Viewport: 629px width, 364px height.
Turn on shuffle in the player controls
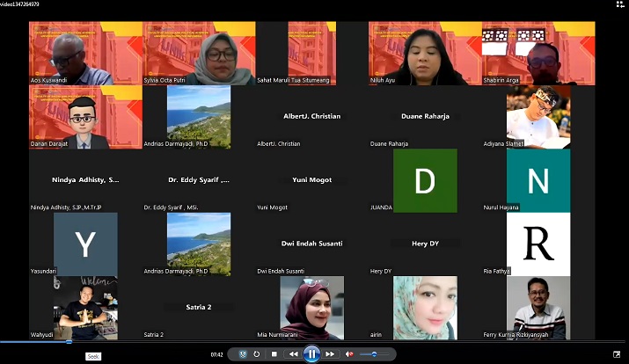coord(243,354)
